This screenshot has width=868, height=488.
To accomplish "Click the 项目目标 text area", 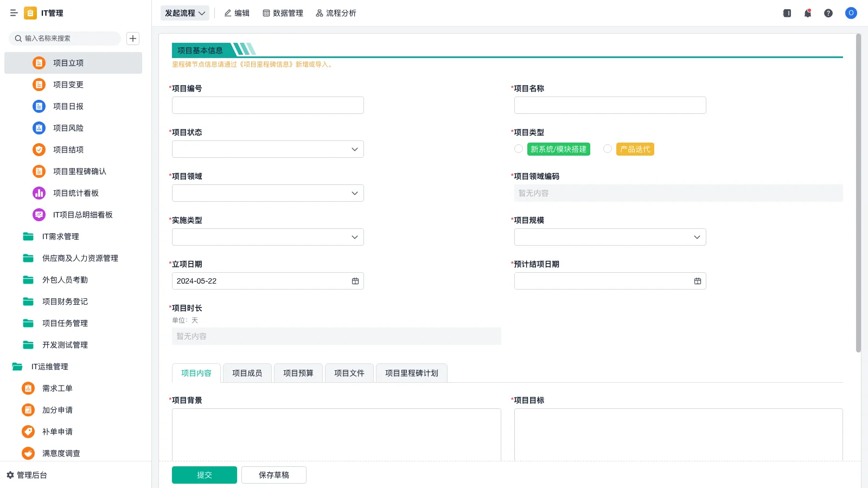I will pos(679,434).
